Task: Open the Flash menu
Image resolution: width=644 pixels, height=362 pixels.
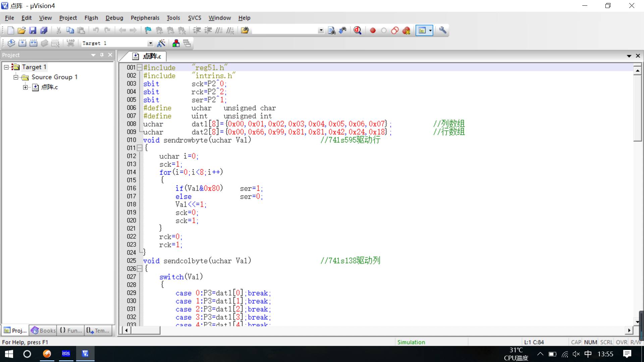Action: click(x=91, y=18)
